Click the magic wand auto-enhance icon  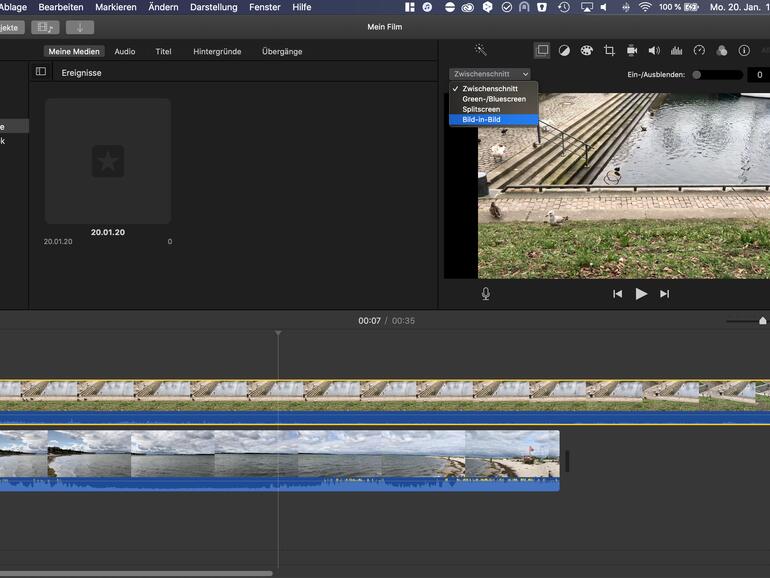pyautogui.click(x=480, y=50)
